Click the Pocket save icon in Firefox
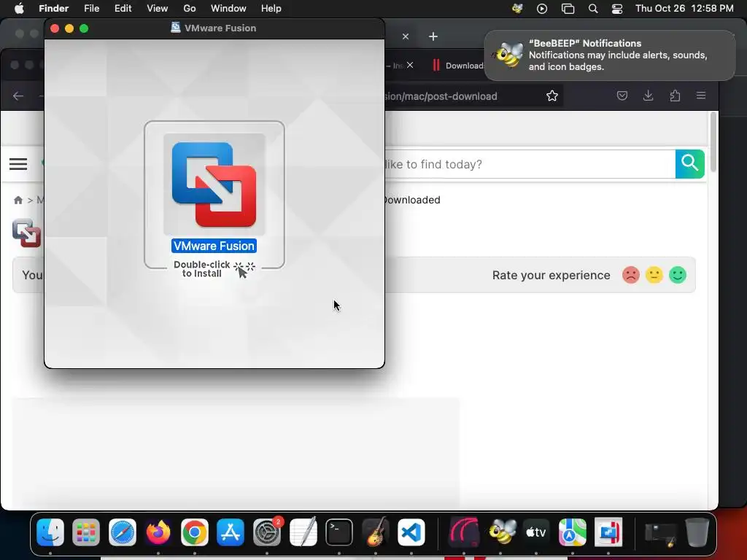747x560 pixels. coord(622,96)
